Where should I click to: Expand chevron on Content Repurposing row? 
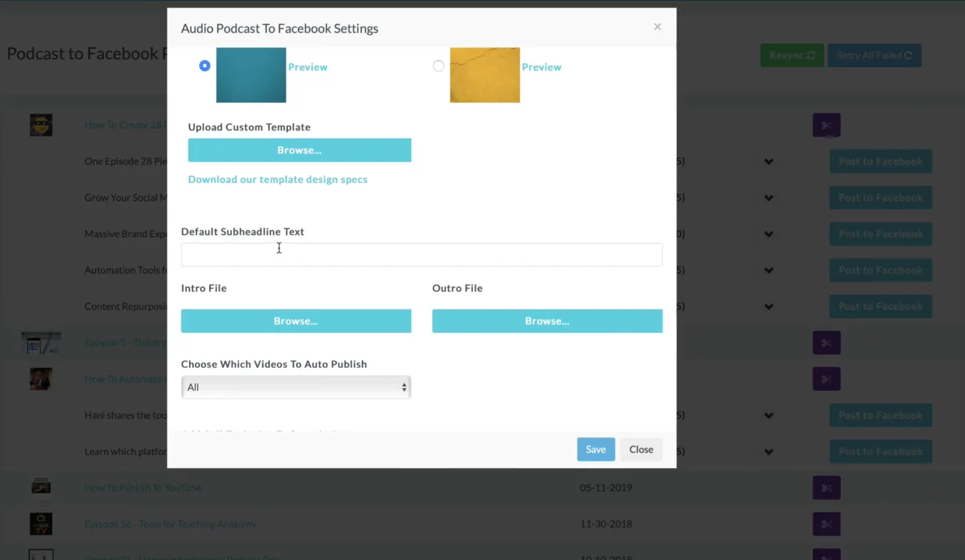769,306
